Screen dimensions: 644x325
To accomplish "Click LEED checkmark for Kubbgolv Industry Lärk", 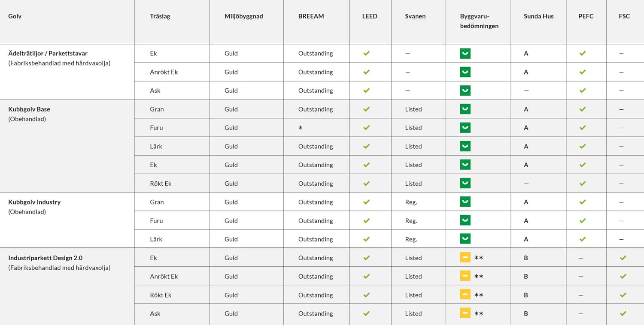I will pos(366,239).
